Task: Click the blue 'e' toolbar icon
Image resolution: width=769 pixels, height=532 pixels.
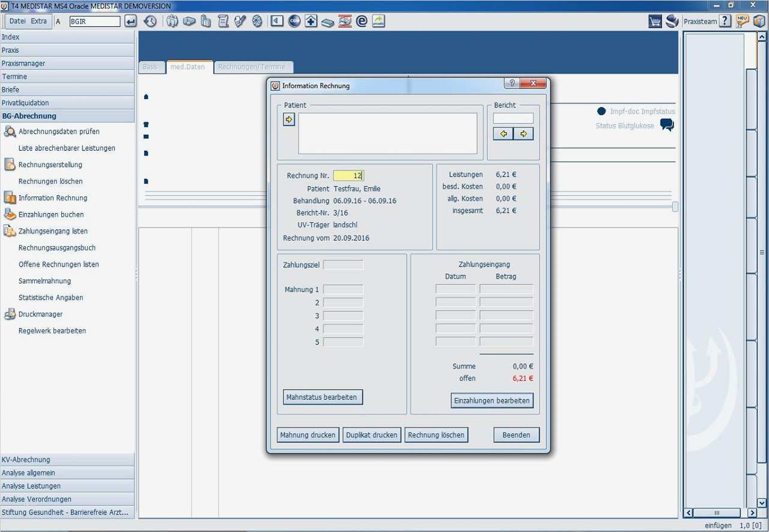Action: pos(362,22)
